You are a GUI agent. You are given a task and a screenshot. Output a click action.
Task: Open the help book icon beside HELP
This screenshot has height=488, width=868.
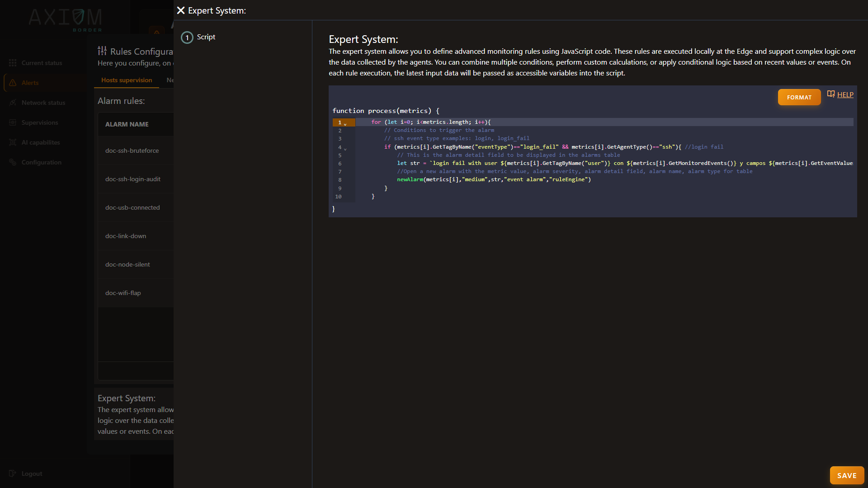pyautogui.click(x=831, y=94)
